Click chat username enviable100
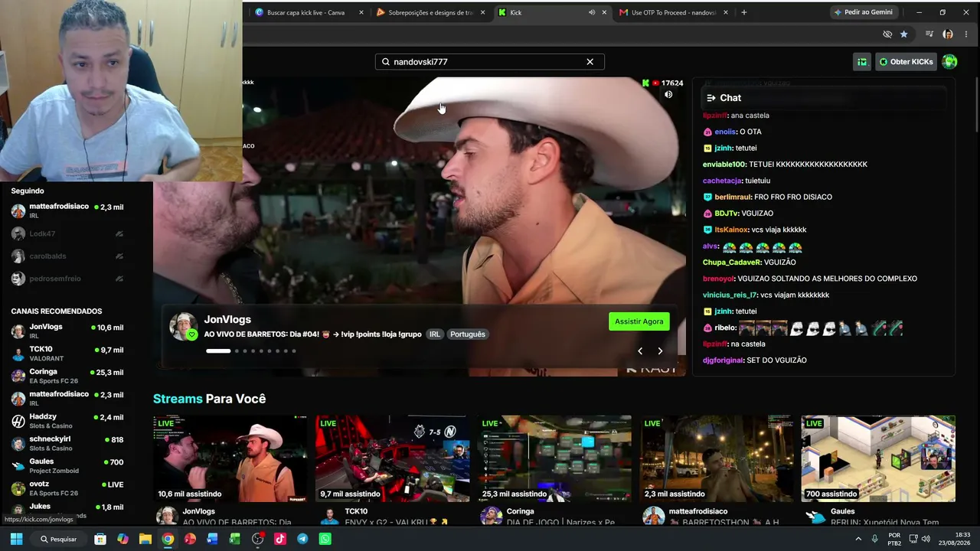Screen dimensions: 980x551 pos(724,165)
